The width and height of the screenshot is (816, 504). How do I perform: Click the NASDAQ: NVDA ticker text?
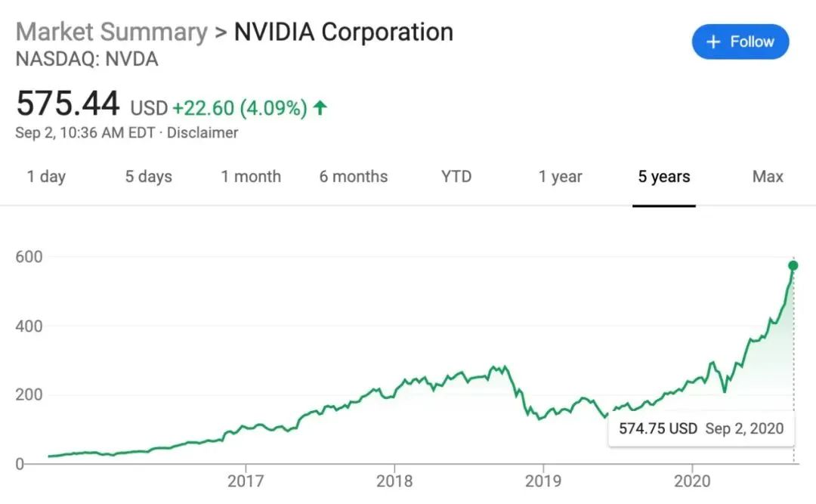click(87, 60)
